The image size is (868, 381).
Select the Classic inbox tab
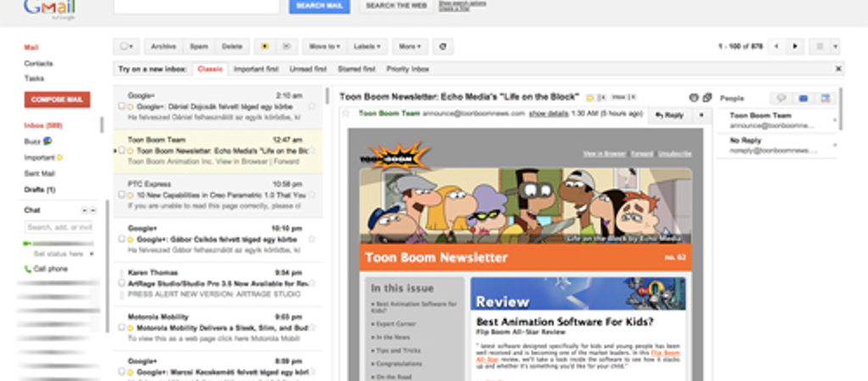[210, 69]
